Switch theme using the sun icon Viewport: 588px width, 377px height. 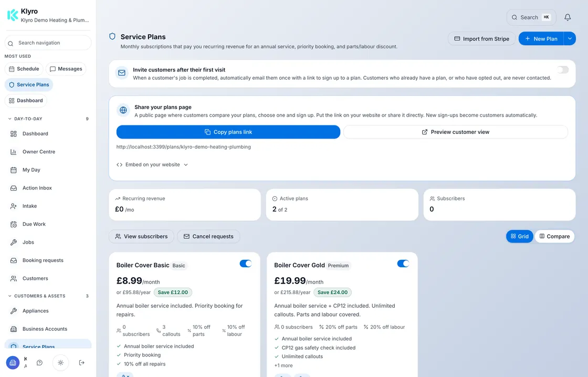point(61,363)
